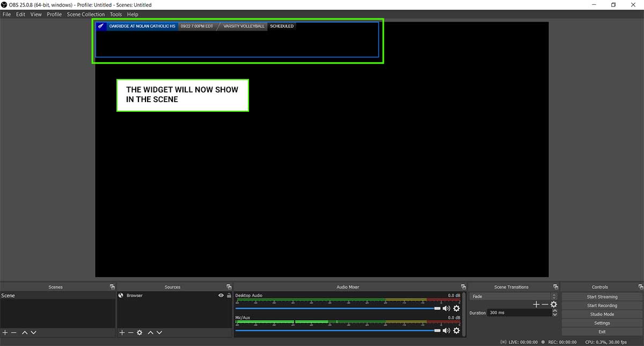Move the source down in the Sources list
This screenshot has height=346, width=644.
pos(159,333)
